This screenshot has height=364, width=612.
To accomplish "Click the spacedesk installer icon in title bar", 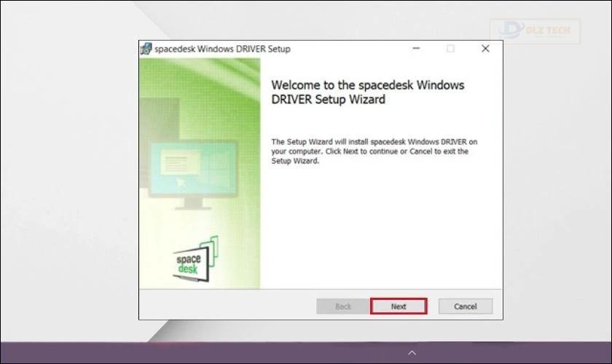I will tap(146, 49).
